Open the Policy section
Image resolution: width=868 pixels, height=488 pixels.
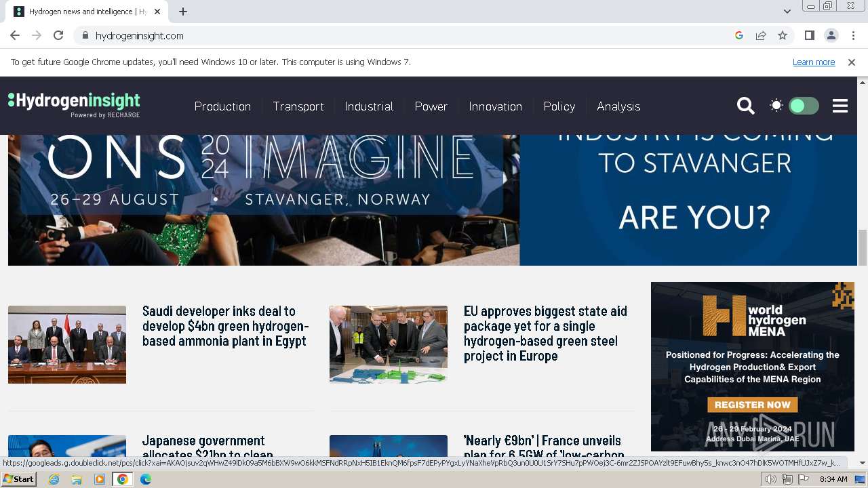(x=559, y=106)
